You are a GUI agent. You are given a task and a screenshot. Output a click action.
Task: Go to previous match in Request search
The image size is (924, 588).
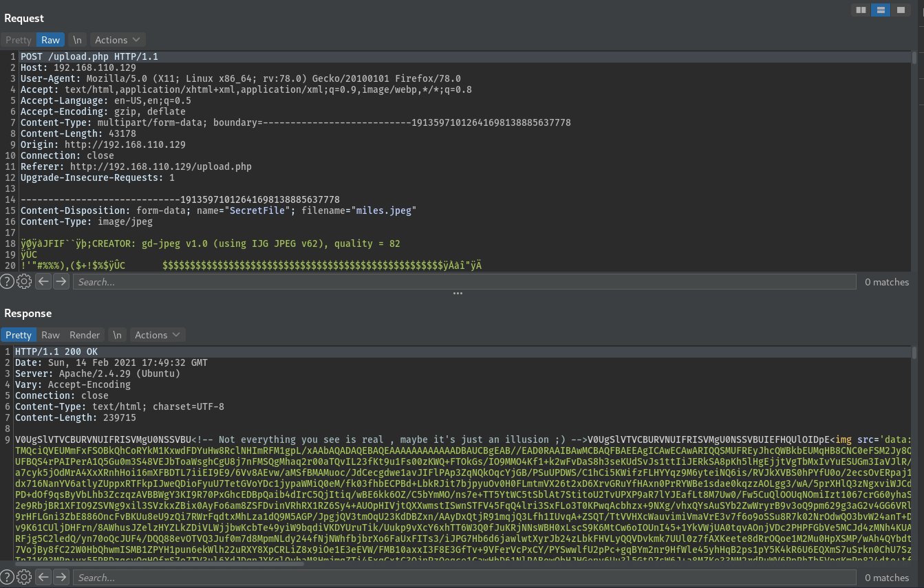tap(43, 281)
